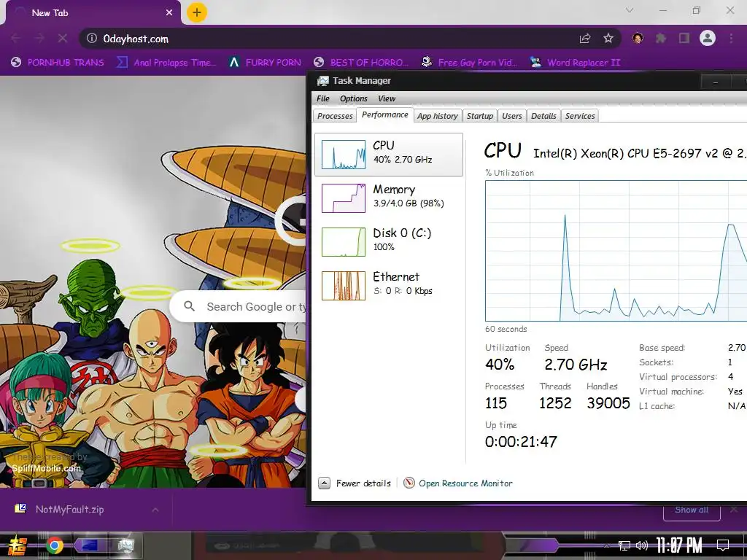This screenshot has width=747, height=560.
Task: Share this page via the share icon
Action: tap(585, 39)
